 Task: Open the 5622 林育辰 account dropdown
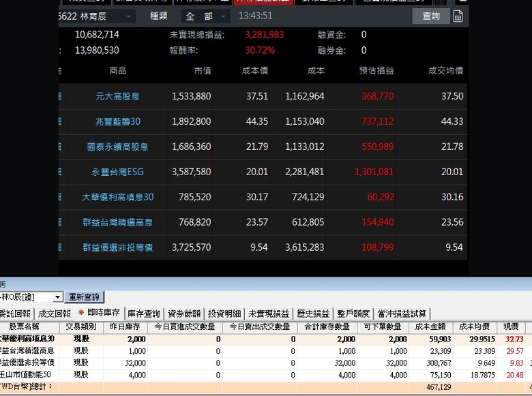pyautogui.click(x=97, y=16)
